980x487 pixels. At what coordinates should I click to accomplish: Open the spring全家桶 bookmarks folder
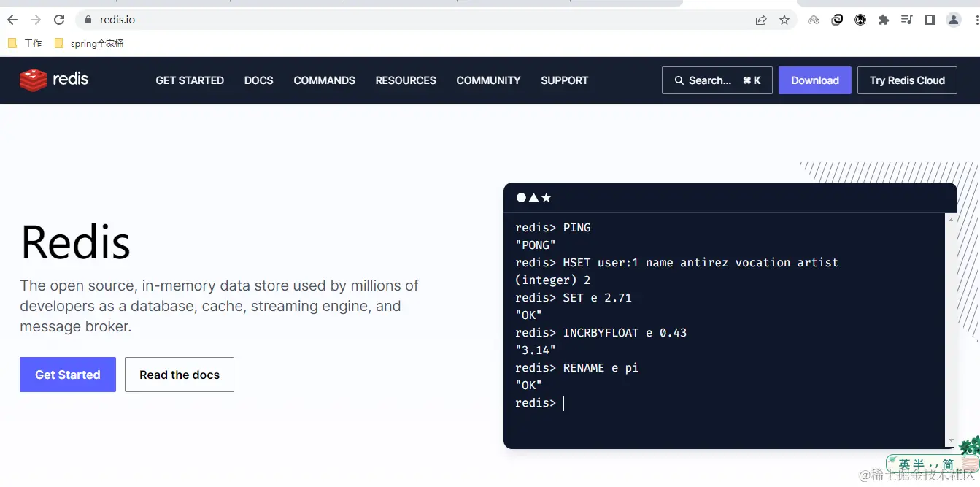[89, 44]
